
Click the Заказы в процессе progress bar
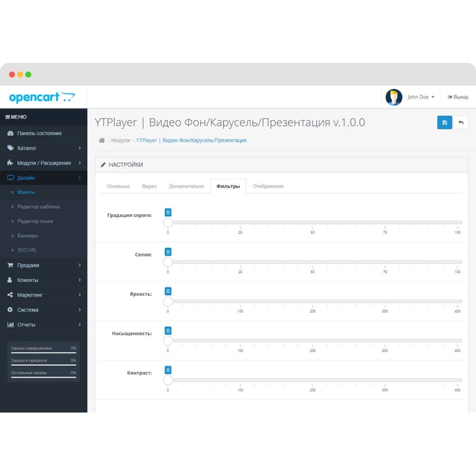pos(44,365)
